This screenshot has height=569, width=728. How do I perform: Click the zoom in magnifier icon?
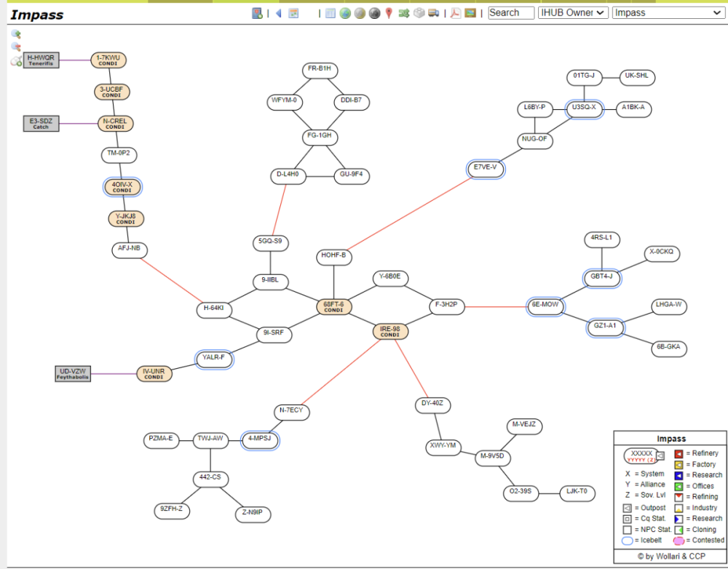(x=16, y=34)
